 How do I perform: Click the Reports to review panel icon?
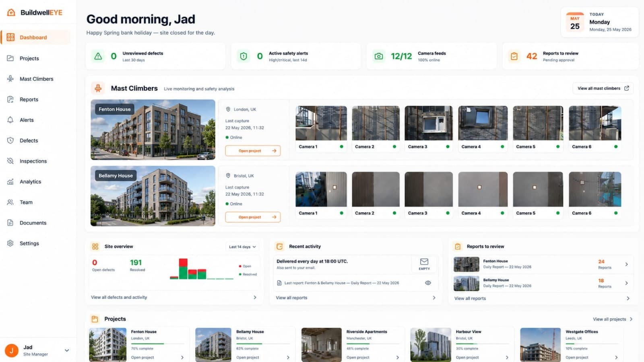click(x=458, y=247)
